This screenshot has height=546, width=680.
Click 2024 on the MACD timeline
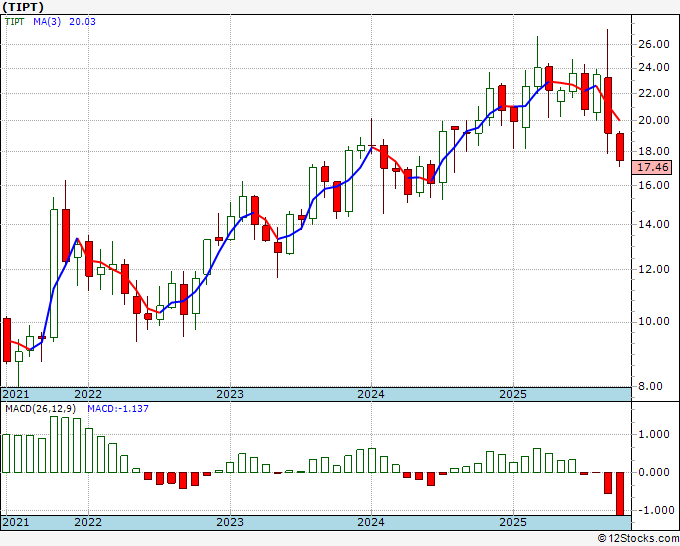pyautogui.click(x=371, y=522)
